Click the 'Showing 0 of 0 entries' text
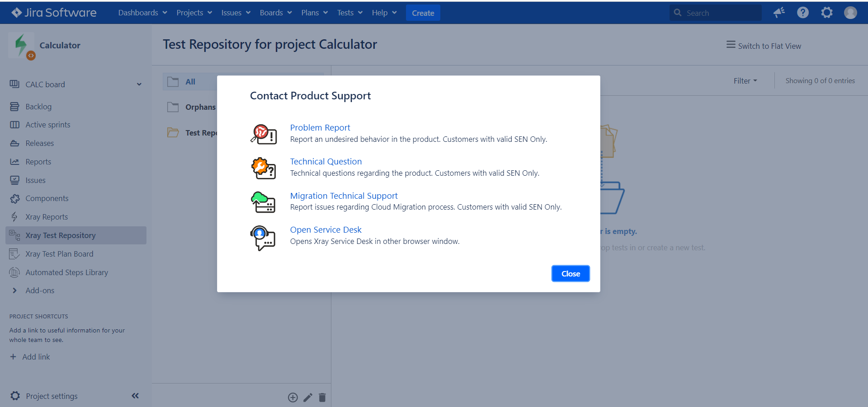Viewport: 868px width, 407px height. click(x=820, y=81)
